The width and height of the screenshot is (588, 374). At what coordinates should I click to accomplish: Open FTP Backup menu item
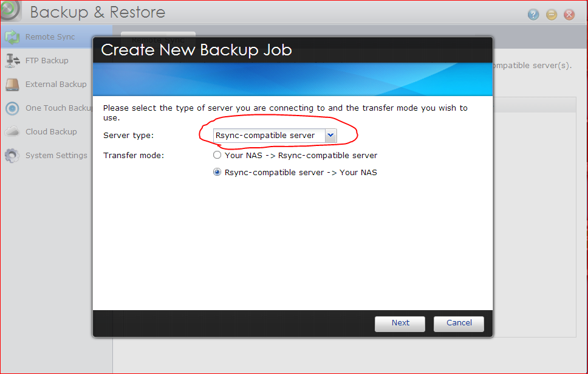[x=47, y=61]
